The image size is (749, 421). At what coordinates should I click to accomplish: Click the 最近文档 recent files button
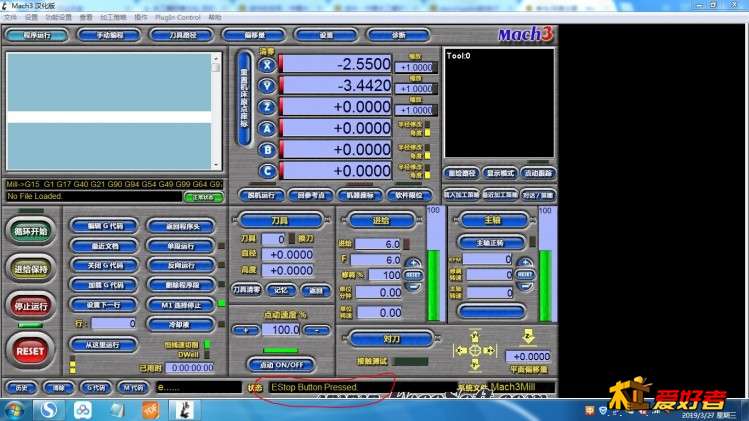click(105, 246)
